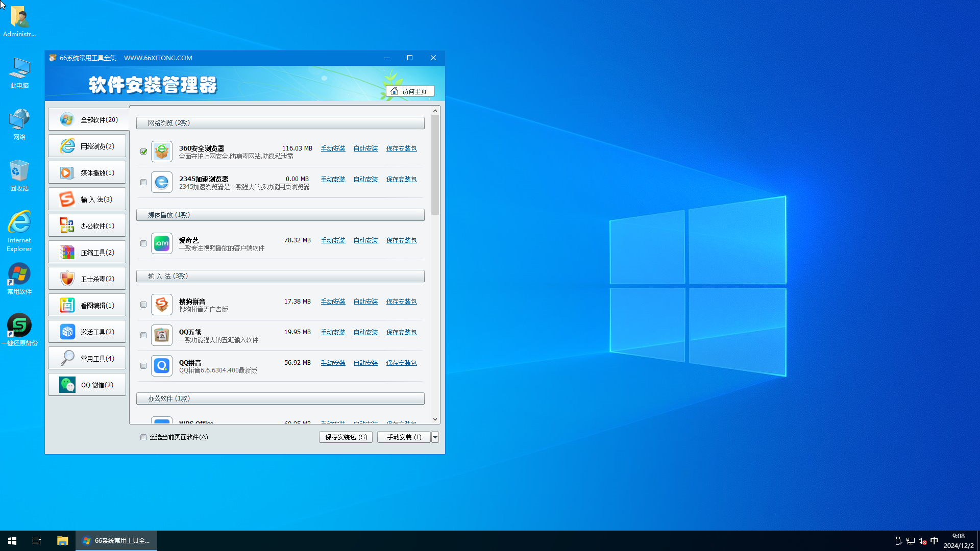Click 保存安装包 (S) button
The width and height of the screenshot is (980, 551).
pyautogui.click(x=346, y=437)
